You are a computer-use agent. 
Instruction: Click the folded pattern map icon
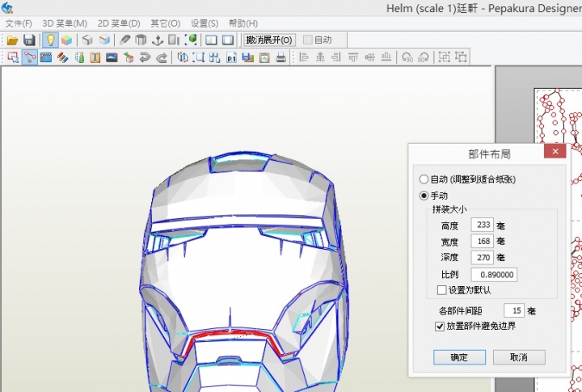tap(182, 57)
